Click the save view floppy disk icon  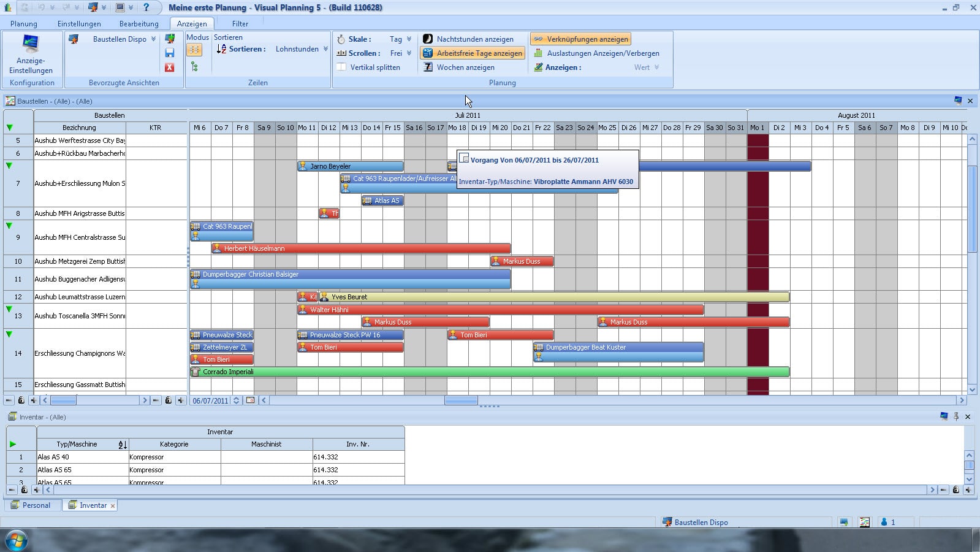(x=170, y=53)
